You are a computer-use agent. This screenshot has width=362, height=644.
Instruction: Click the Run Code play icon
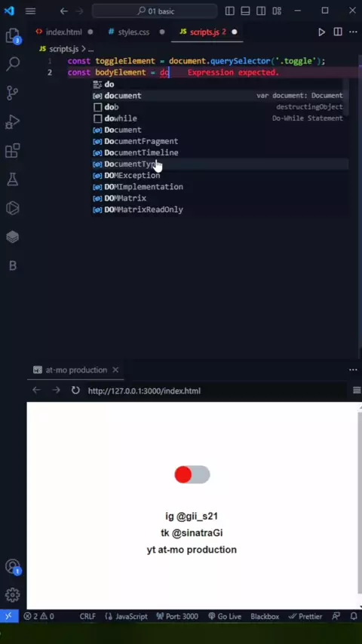322,32
